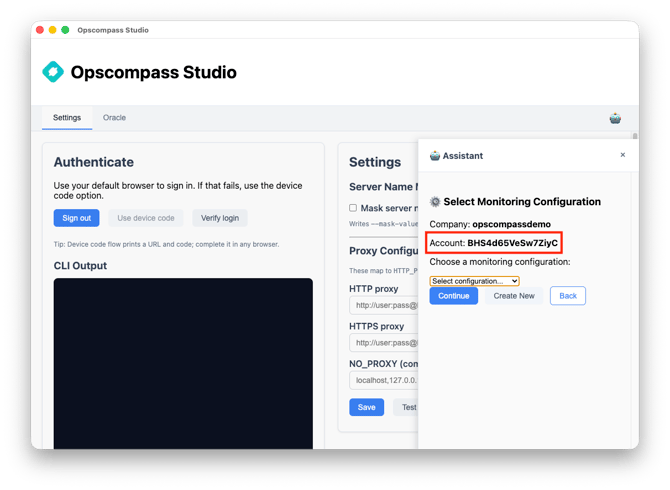Click the Authenticate heading
This screenshot has width=670, height=490.
(x=94, y=162)
